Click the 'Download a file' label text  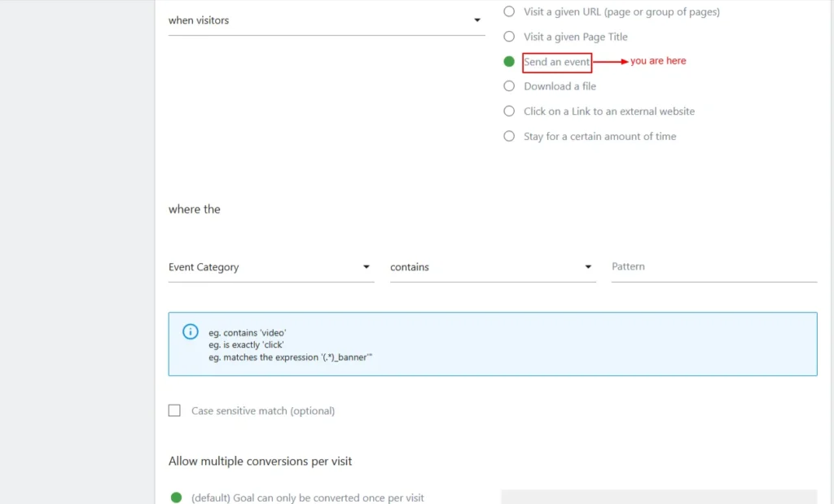(x=560, y=86)
